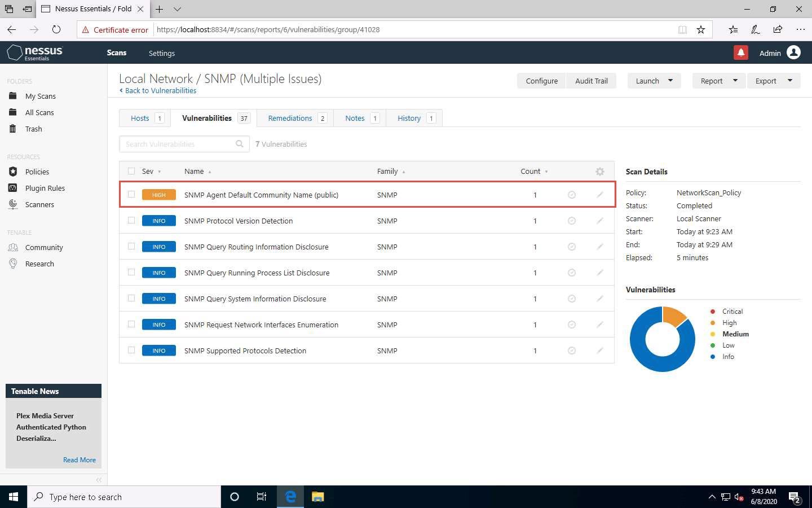812x508 pixels.
Task: Collapse the sidebar with the double chevron
Action: 99,480
